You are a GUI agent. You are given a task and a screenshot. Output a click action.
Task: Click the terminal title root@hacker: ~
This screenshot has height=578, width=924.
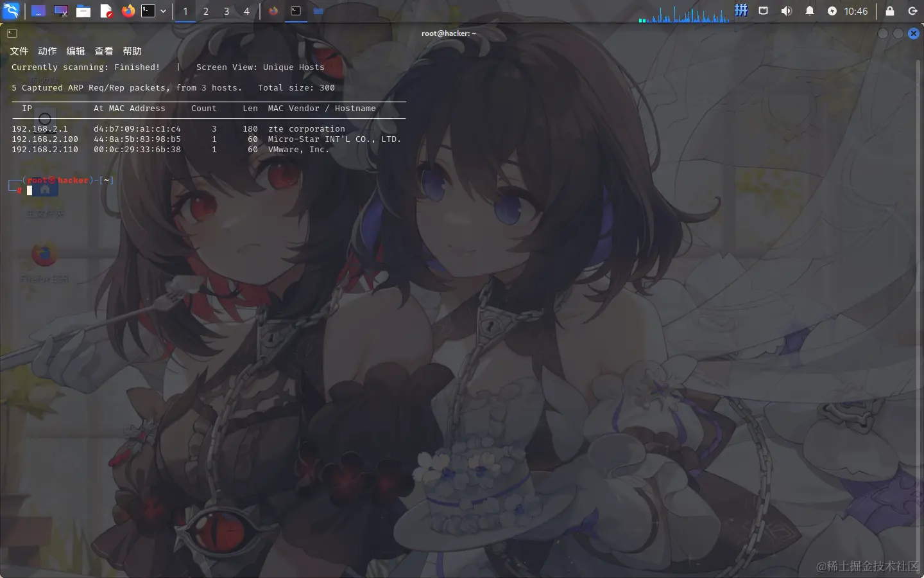pyautogui.click(x=449, y=33)
